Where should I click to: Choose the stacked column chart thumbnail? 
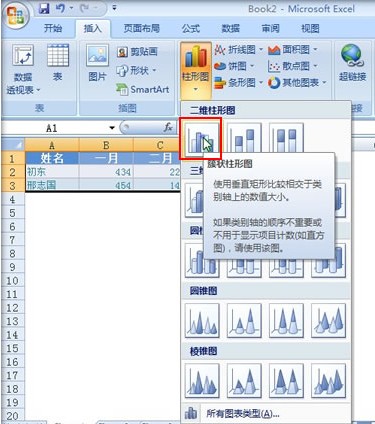point(244,139)
